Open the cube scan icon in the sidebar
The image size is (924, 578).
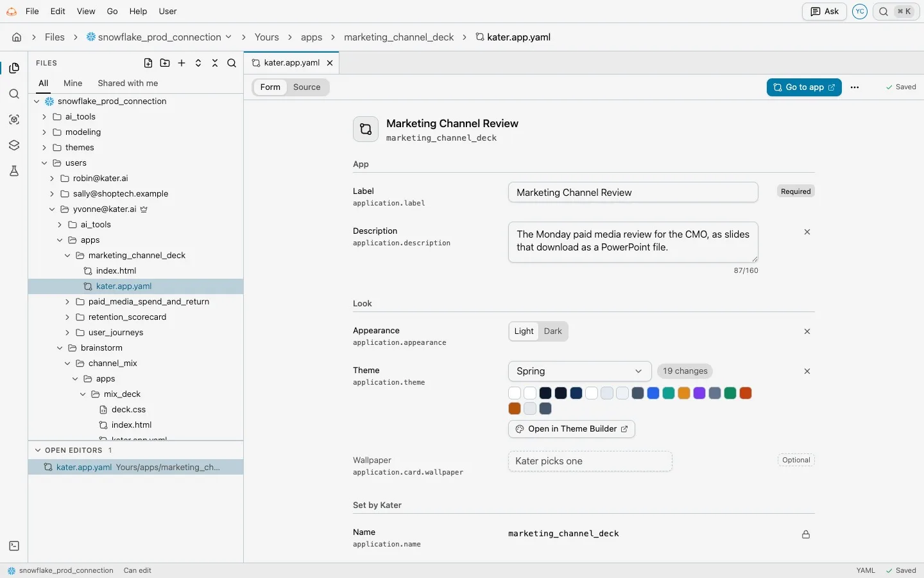point(14,119)
